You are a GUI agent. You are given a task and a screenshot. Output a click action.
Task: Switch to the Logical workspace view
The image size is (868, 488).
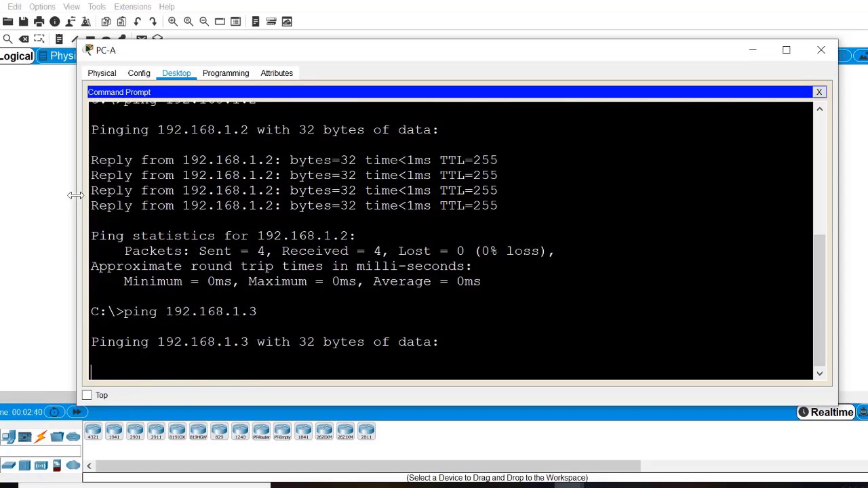16,56
